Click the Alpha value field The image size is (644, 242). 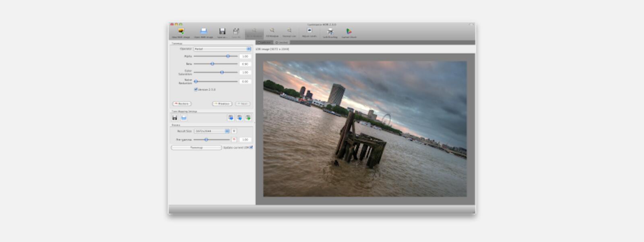(x=245, y=56)
